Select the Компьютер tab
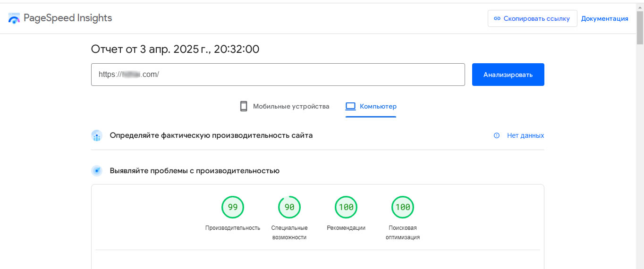Viewport: 644px width, 269px height. 371,106
